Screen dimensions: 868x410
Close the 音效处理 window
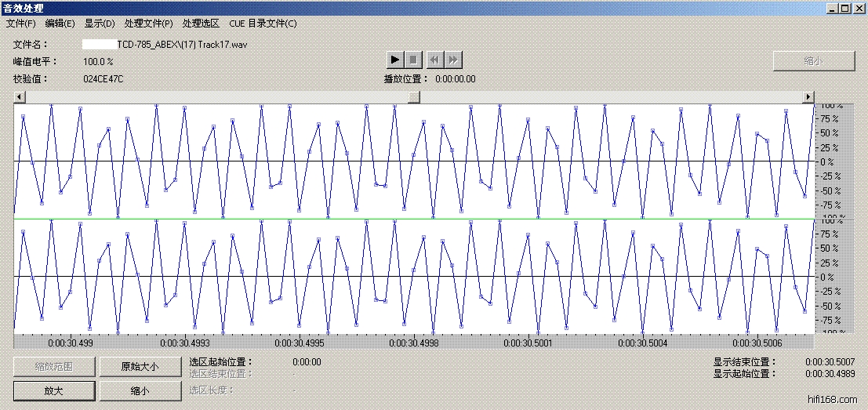point(858,8)
